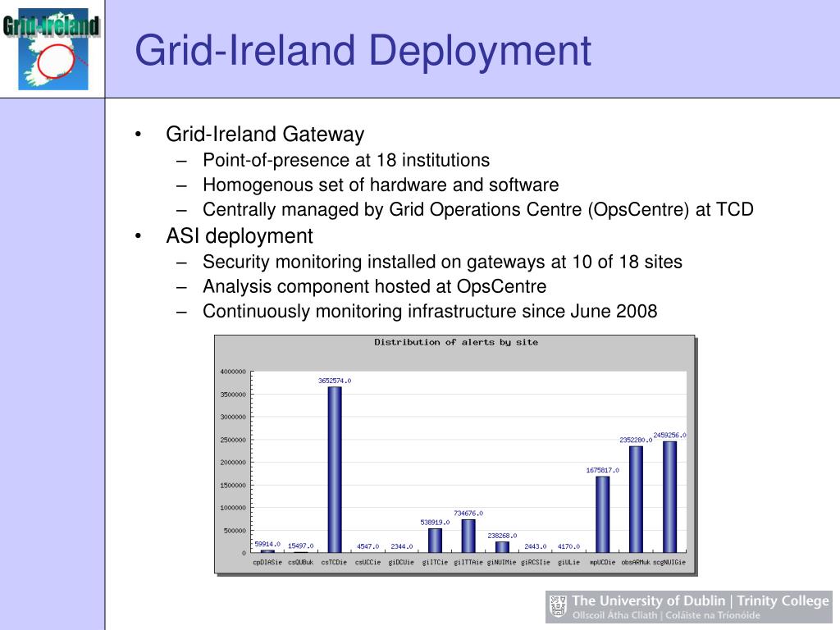Click the Grid-Ireland logo image
Image resolution: width=840 pixels, height=630 pixels.
click(52, 48)
